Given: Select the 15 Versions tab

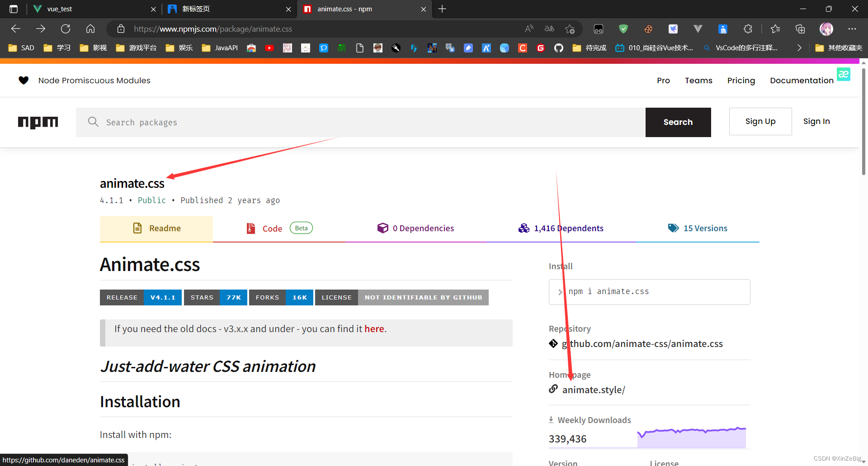Looking at the screenshot, I should 698,228.
